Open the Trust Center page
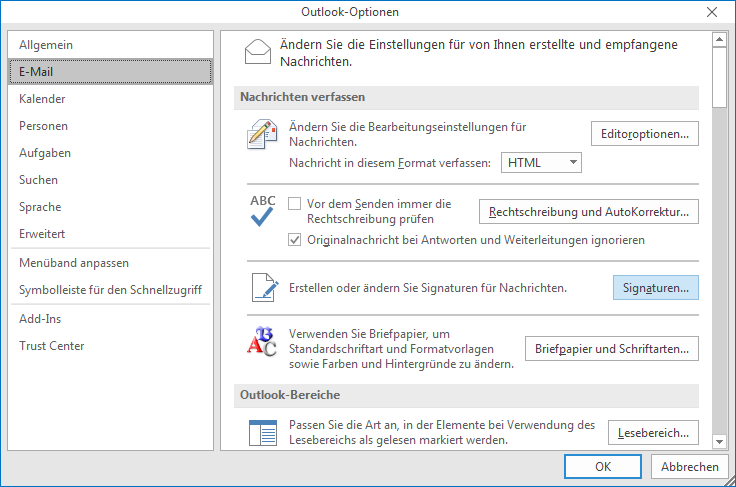This screenshot has height=487, width=736. coord(110,346)
